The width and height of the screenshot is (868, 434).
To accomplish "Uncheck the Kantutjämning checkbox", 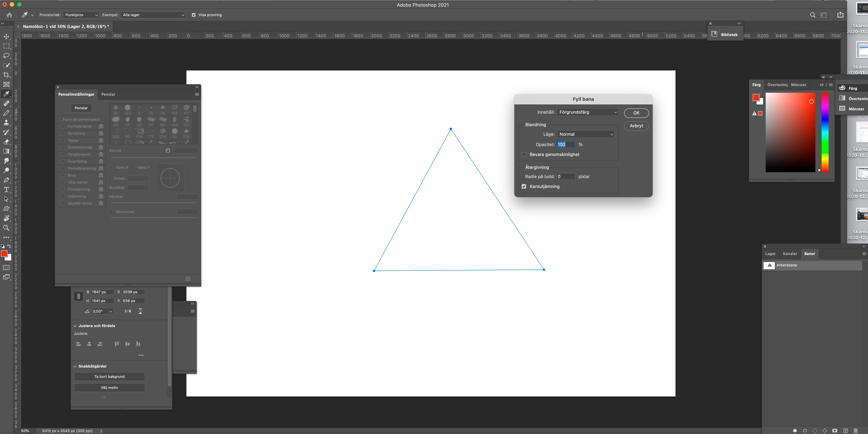I will tap(524, 186).
